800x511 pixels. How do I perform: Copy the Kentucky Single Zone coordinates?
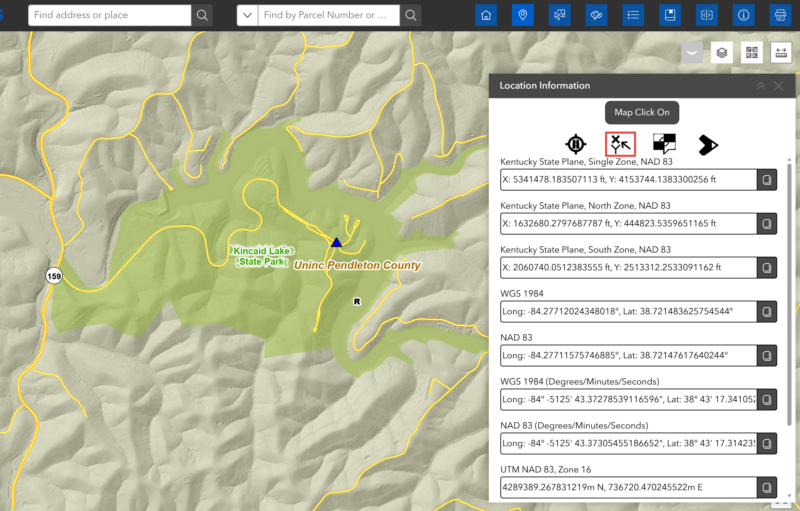click(766, 180)
